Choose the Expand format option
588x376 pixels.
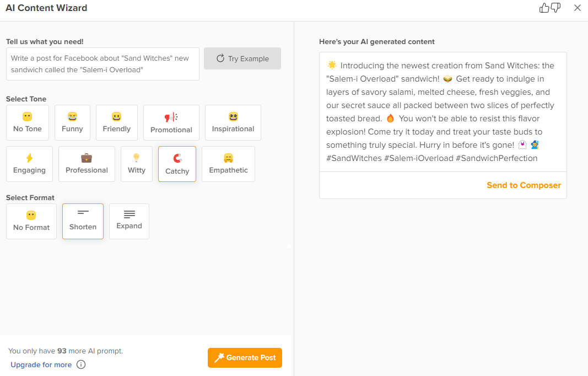pyautogui.click(x=129, y=221)
